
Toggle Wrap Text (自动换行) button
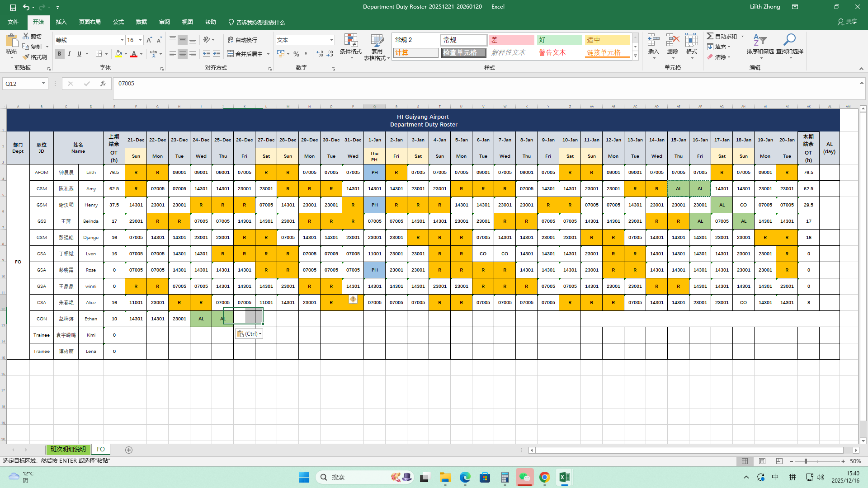[242, 40]
